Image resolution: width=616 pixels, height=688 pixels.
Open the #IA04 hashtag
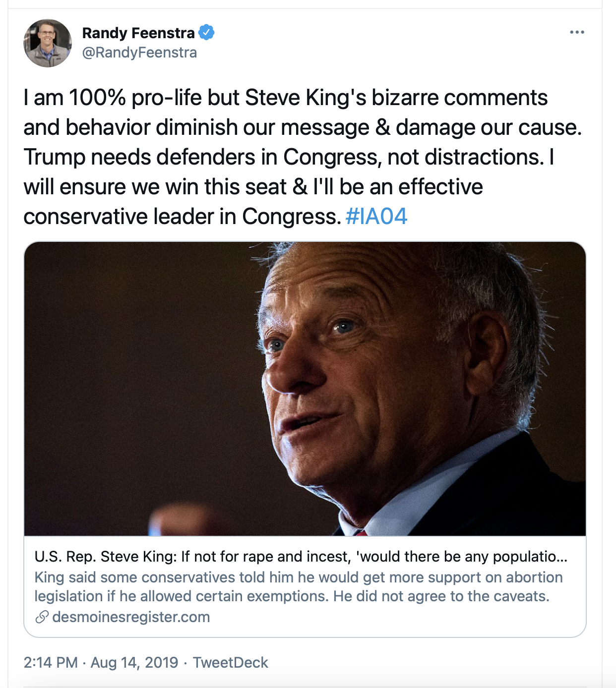pos(376,216)
